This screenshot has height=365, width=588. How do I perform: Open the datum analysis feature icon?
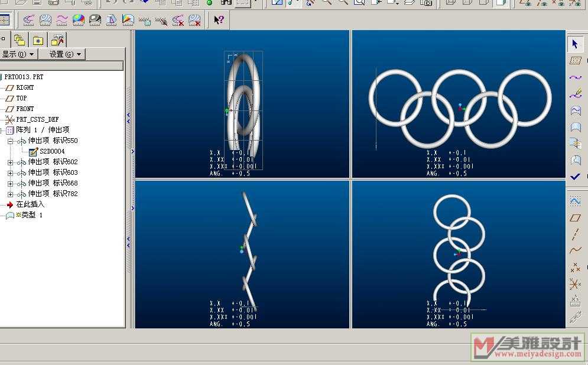coord(575,301)
